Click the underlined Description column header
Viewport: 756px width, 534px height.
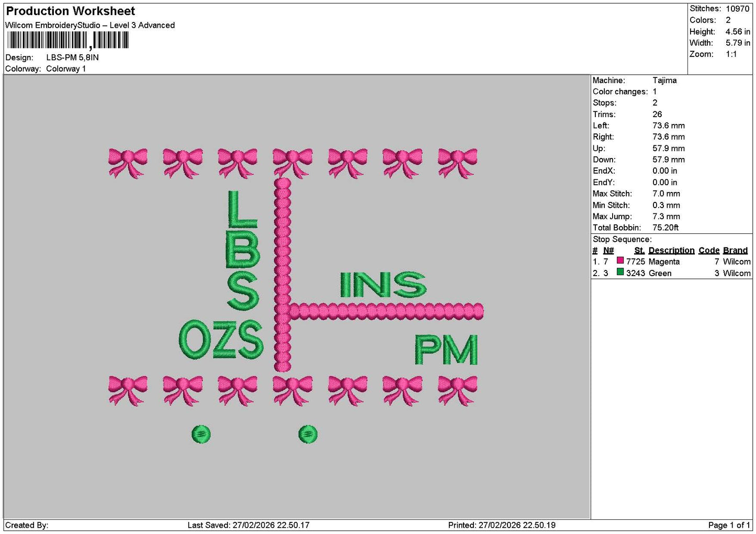[x=671, y=251]
